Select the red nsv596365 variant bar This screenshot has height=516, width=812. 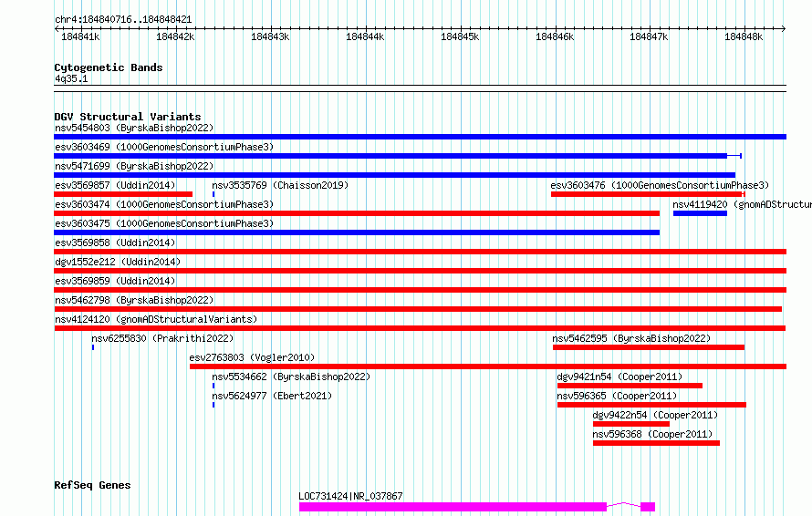tap(652, 405)
